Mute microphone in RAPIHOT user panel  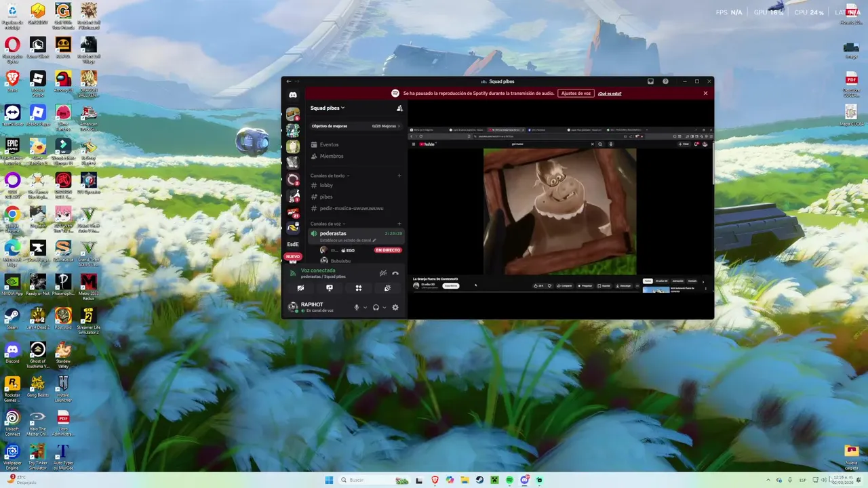(x=357, y=307)
